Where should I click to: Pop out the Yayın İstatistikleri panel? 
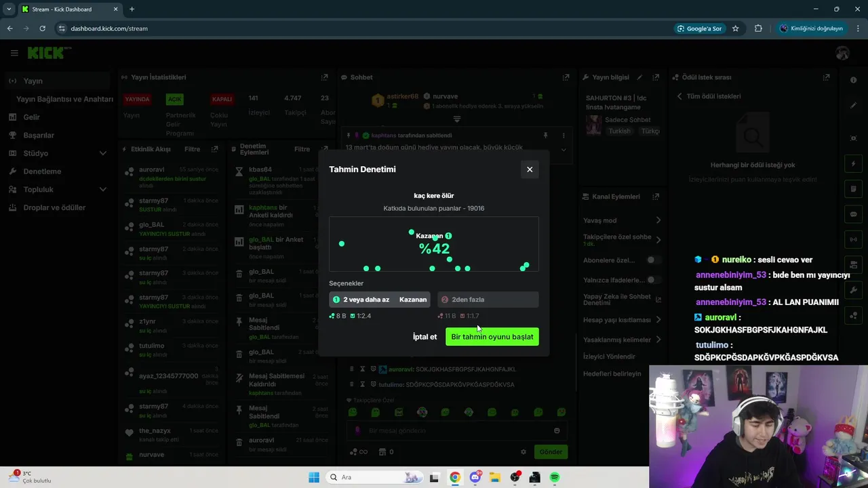[324, 77]
